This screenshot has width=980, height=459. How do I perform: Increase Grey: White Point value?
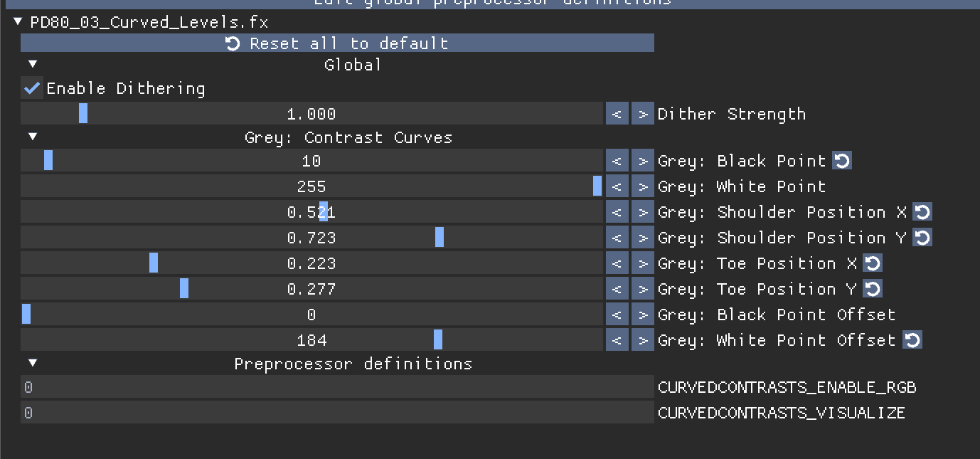point(643,186)
